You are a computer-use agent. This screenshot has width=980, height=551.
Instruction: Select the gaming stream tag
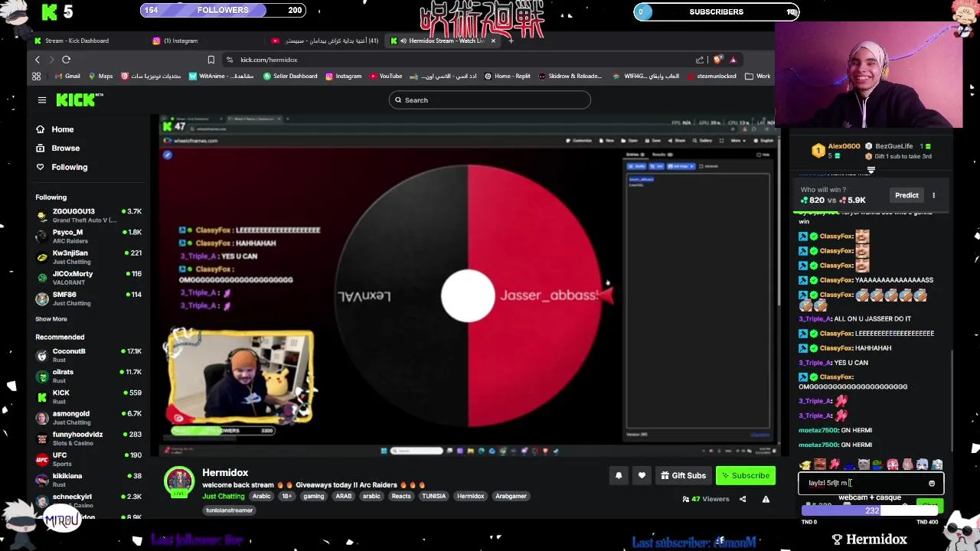tap(314, 497)
